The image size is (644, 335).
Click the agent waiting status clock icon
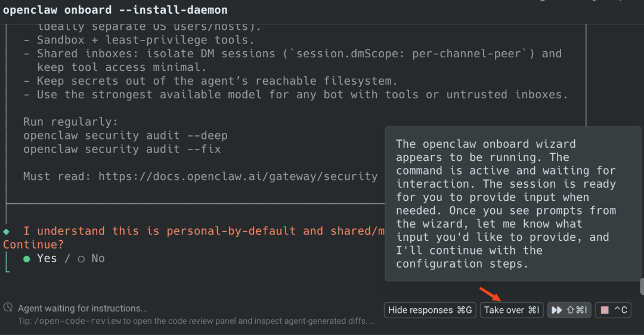pos(8,308)
